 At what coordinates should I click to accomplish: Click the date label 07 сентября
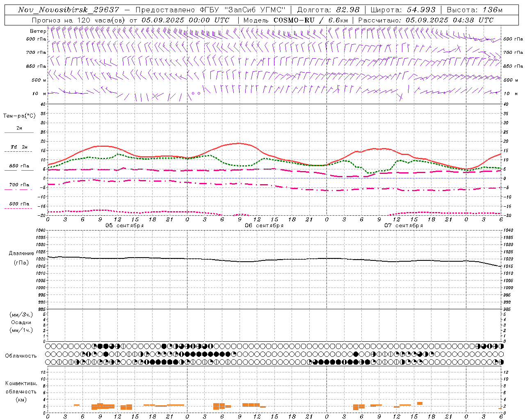click(404, 226)
